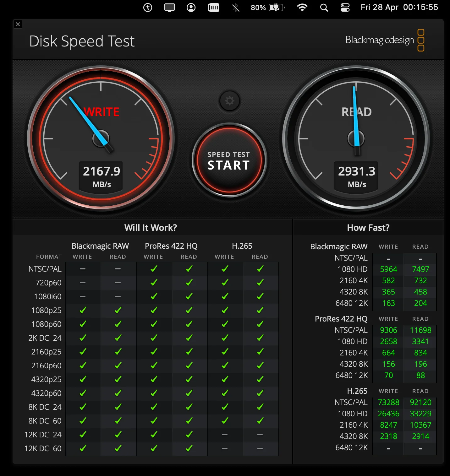The height and width of the screenshot is (476, 450).
Task: Click the 12K DCI 60 format label
Action: point(43,449)
